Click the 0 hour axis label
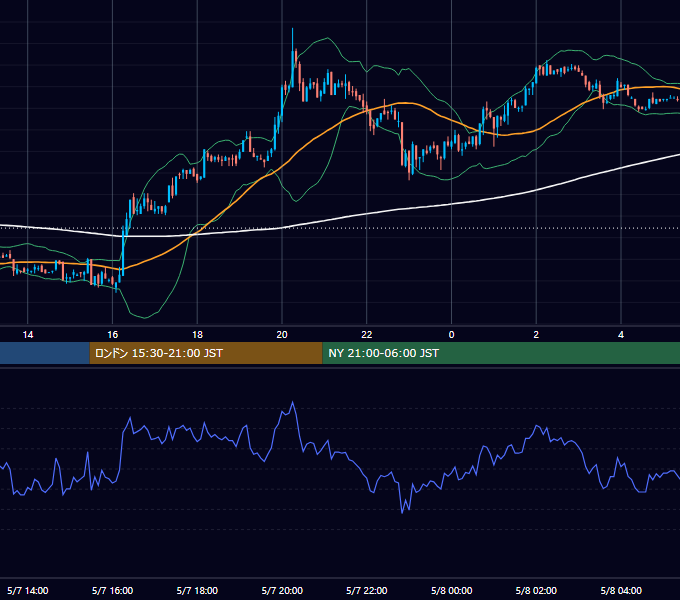680x600 pixels. 451,335
